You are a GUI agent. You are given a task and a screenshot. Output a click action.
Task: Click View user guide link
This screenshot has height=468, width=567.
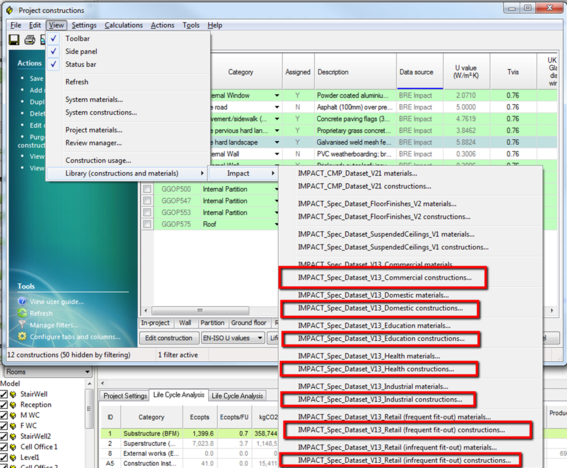pos(57,302)
